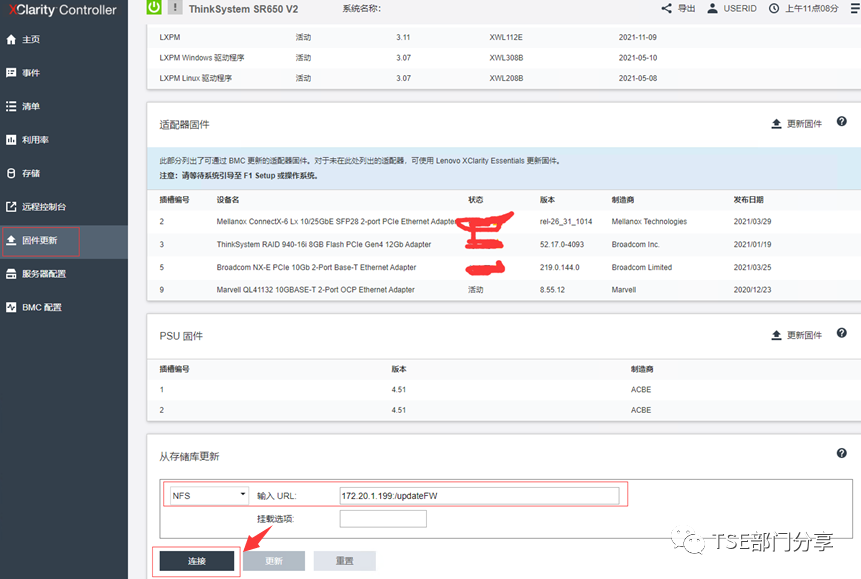Image resolution: width=861 pixels, height=579 pixels.
Task: Click the 重置 reset button
Action: click(x=344, y=561)
